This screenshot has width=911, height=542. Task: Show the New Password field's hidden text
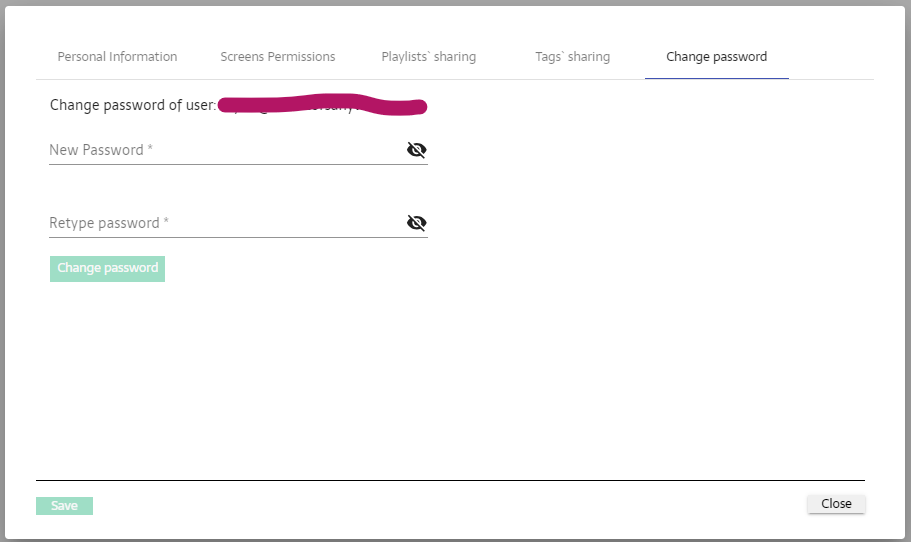point(416,150)
